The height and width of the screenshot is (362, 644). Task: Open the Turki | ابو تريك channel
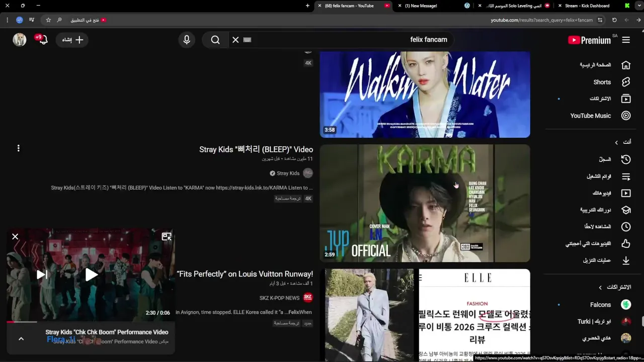[604, 321]
